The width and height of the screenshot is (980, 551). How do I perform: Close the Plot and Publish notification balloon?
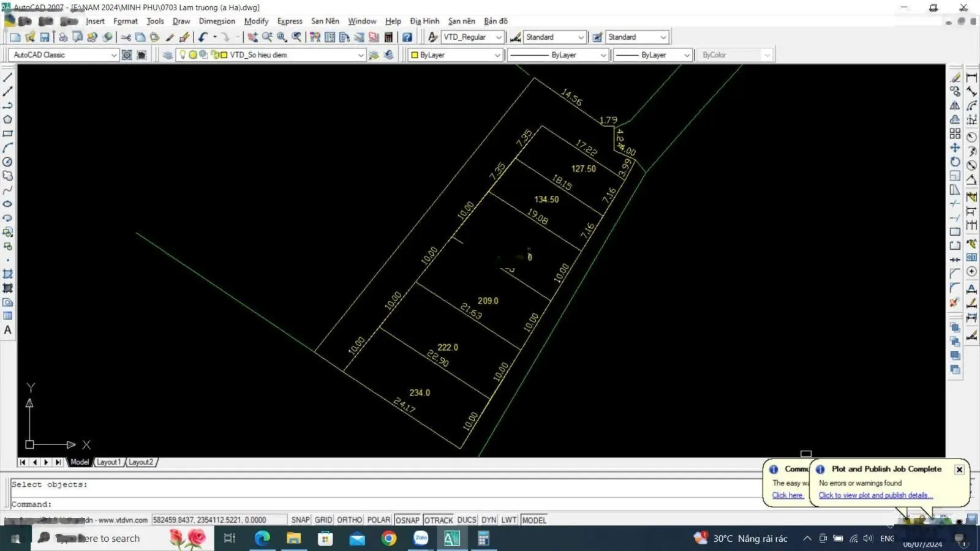point(959,470)
